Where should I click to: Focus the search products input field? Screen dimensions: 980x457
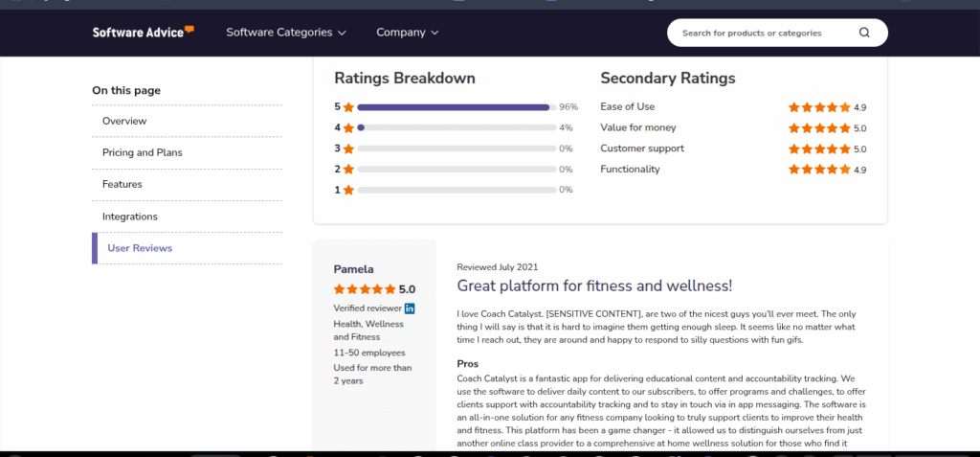coord(761,33)
